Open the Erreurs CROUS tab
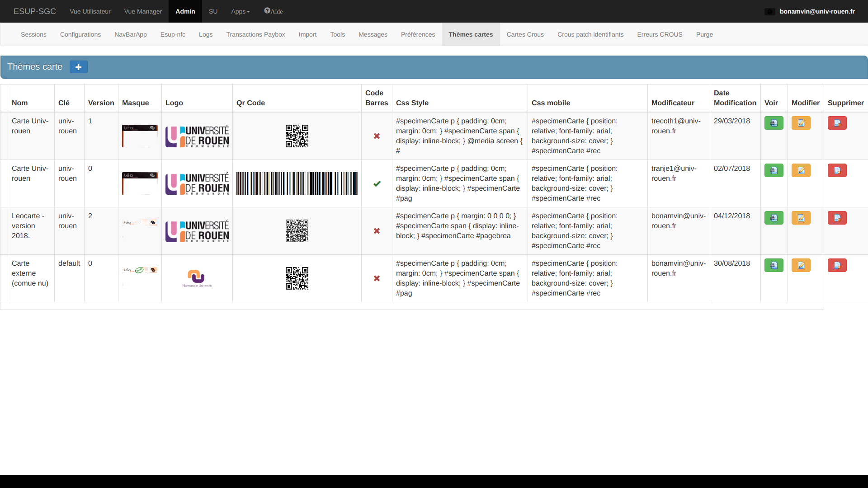868x488 pixels. tap(660, 34)
